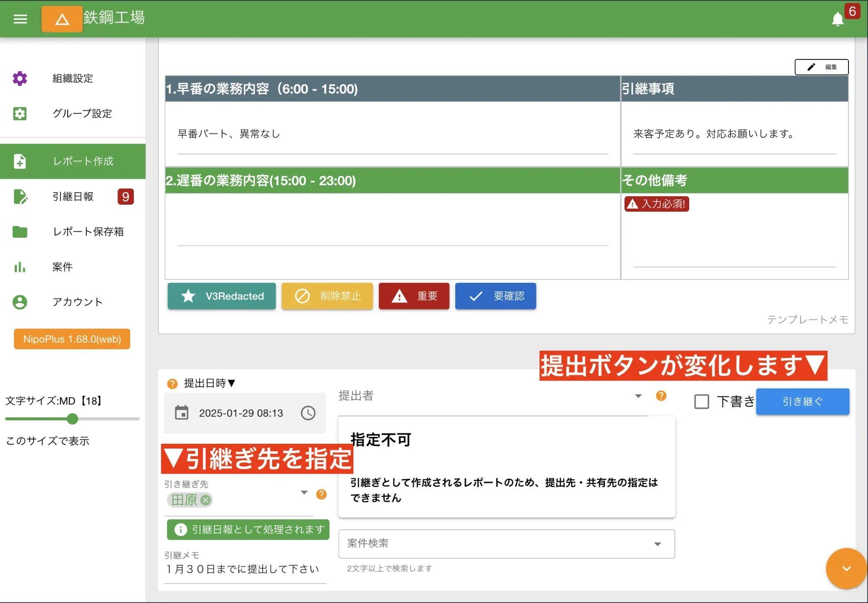Viewport: 868px width, 603px height.
Task: Click the clock icon to set submission time
Action: pyautogui.click(x=308, y=413)
